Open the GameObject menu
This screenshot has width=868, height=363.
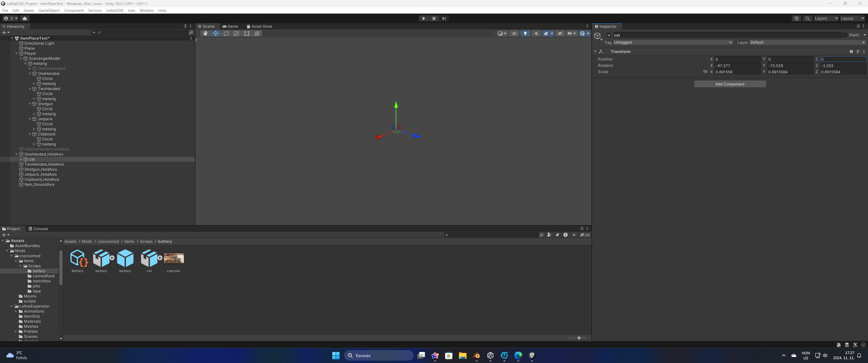(49, 10)
